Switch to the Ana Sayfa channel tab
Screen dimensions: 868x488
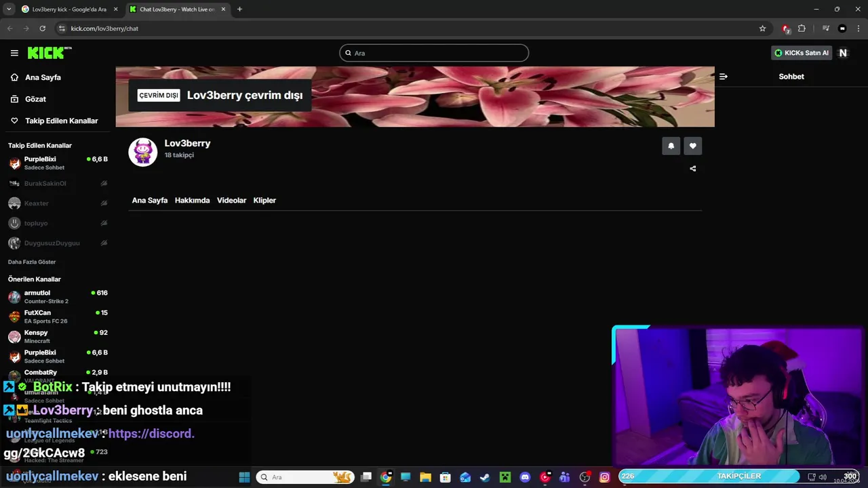click(150, 201)
